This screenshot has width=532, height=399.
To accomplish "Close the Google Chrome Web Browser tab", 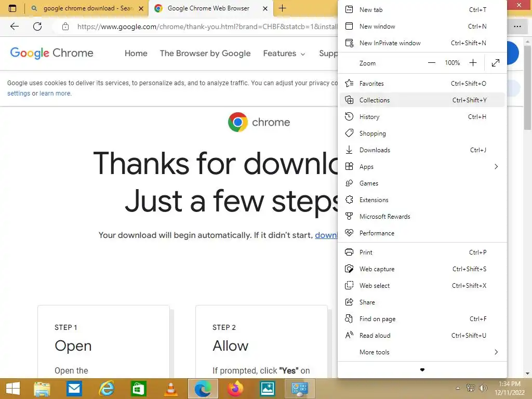I will click(265, 8).
